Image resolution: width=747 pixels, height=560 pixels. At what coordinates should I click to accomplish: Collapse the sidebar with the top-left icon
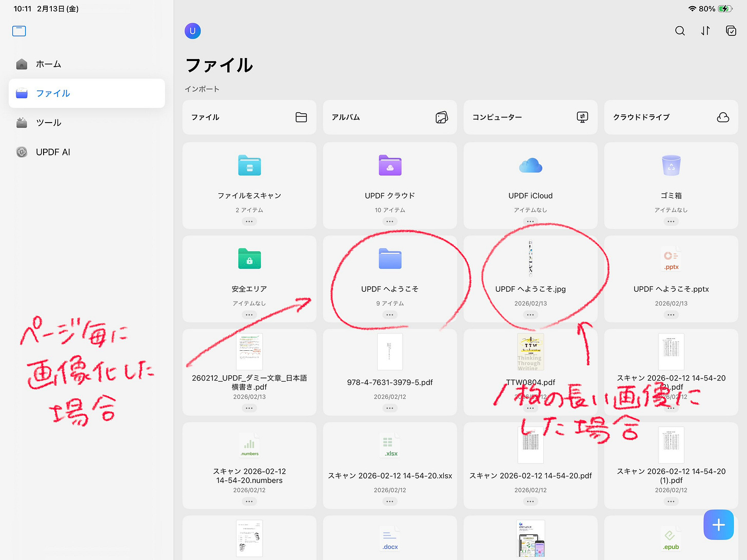(18, 31)
